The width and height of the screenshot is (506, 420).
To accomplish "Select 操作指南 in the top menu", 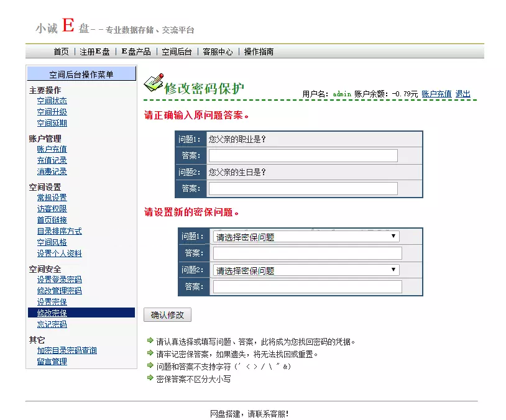I will (x=259, y=52).
